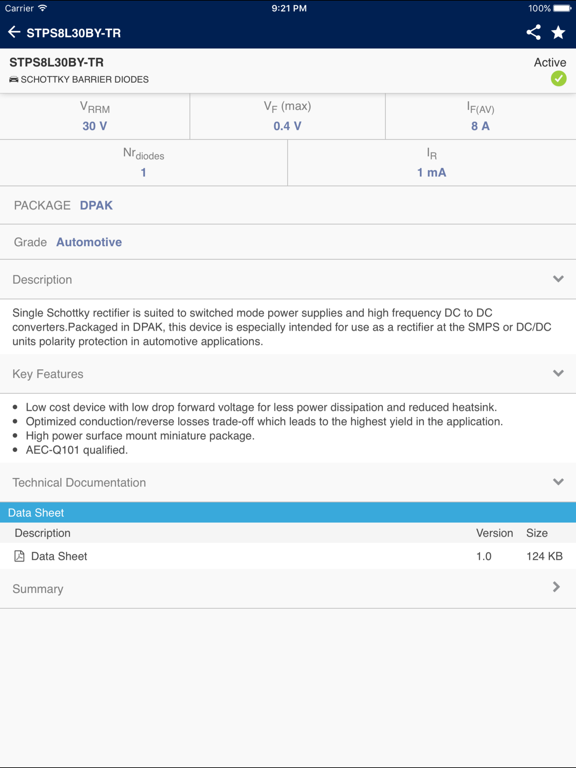Select the VF (max) 0.4 V value
The height and width of the screenshot is (768, 576).
(x=288, y=126)
